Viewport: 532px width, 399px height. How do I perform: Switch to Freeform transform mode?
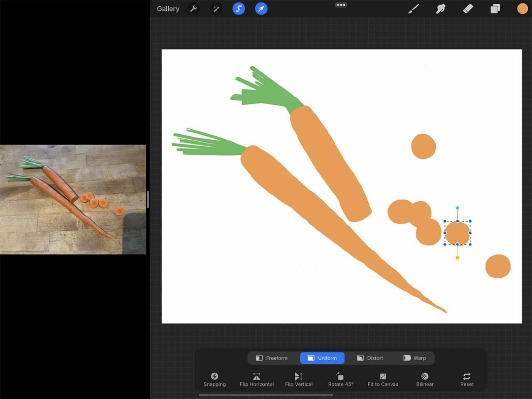click(272, 358)
